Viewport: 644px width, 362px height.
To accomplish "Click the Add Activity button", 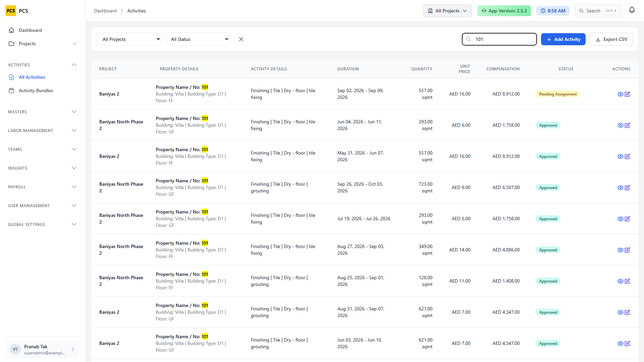I will [563, 39].
